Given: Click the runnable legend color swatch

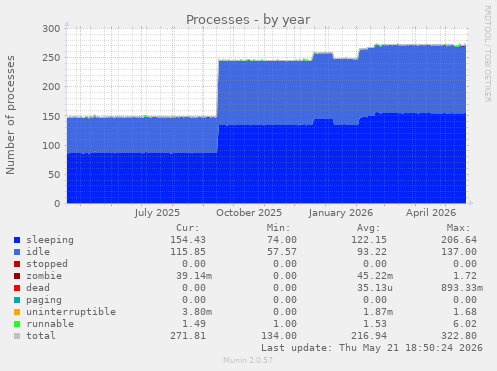Looking at the screenshot, I should pyautogui.click(x=17, y=324).
